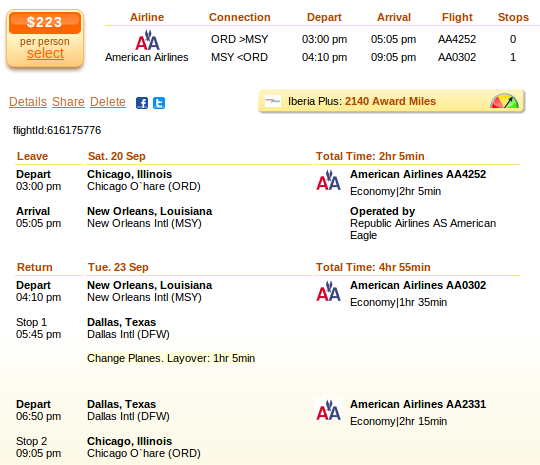The image size is (540, 465).
Task: Click the AA logo beside flight AA0302
Action: [329, 291]
